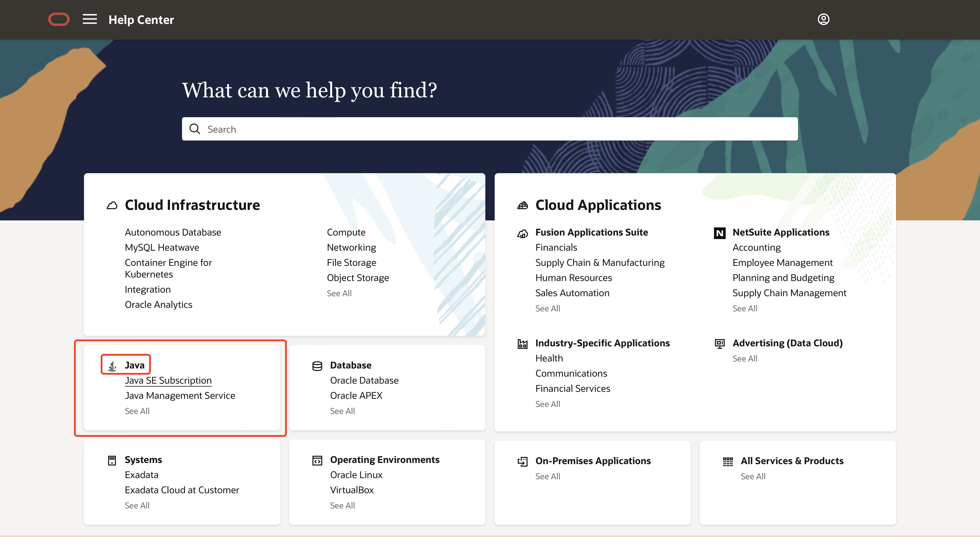Viewport: 980px width, 537px height.
Task: Click the Industry-Specific Applications factory icon
Action: coord(522,344)
